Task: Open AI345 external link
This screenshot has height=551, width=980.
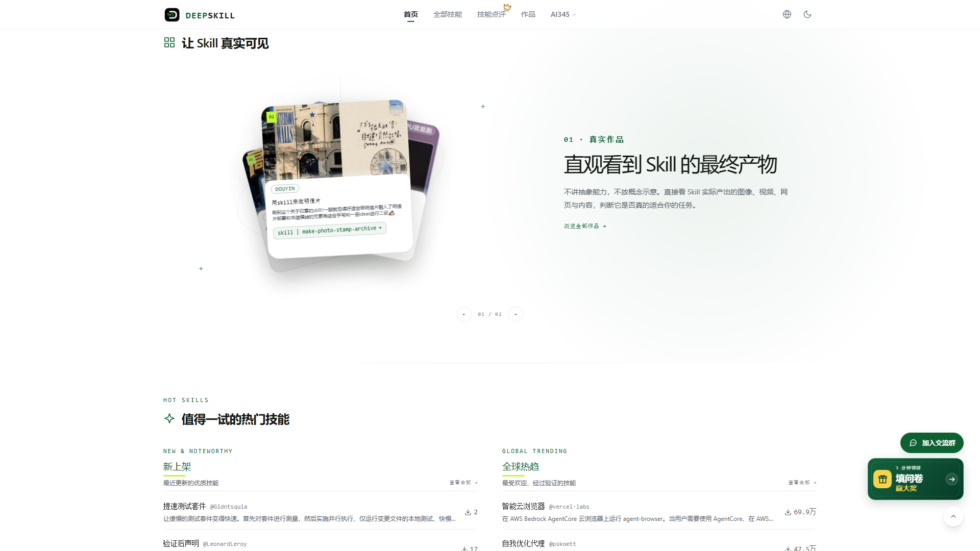Action: 563,14
